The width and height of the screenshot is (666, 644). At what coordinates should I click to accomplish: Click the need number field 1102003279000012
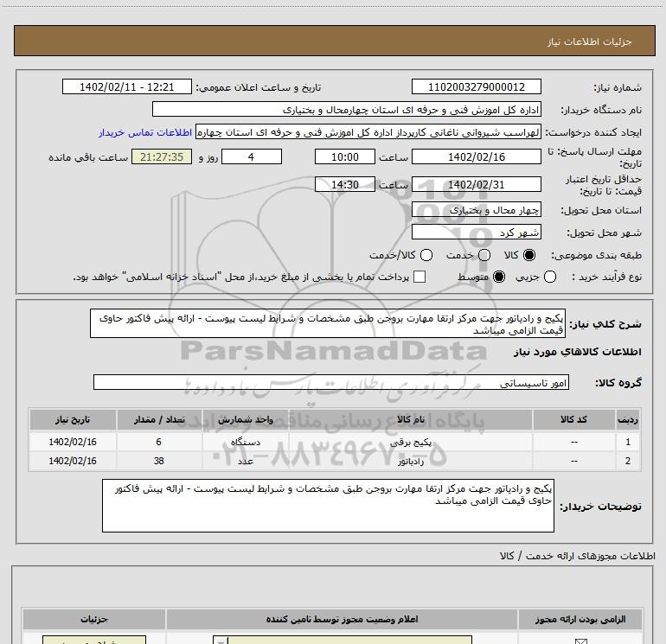coord(476,87)
